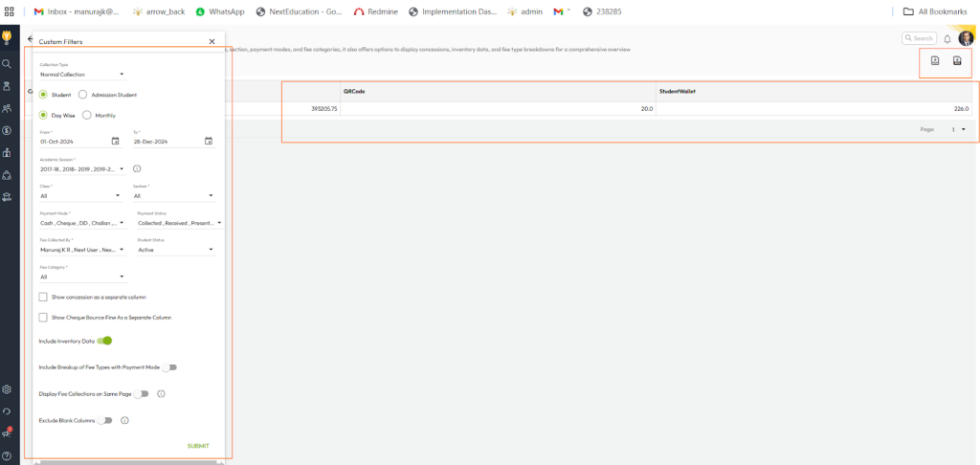Open the dollar-sign fee module in the sidebar

[x=7, y=130]
